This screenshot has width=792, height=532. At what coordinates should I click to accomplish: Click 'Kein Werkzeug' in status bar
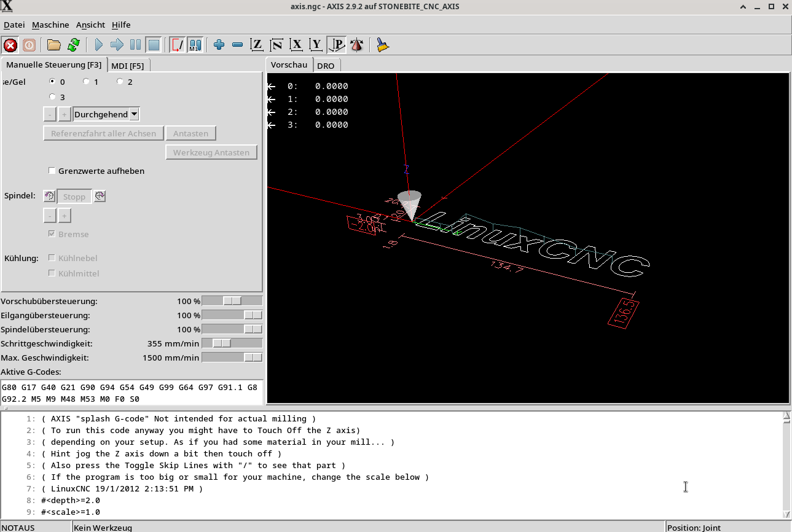point(103,527)
